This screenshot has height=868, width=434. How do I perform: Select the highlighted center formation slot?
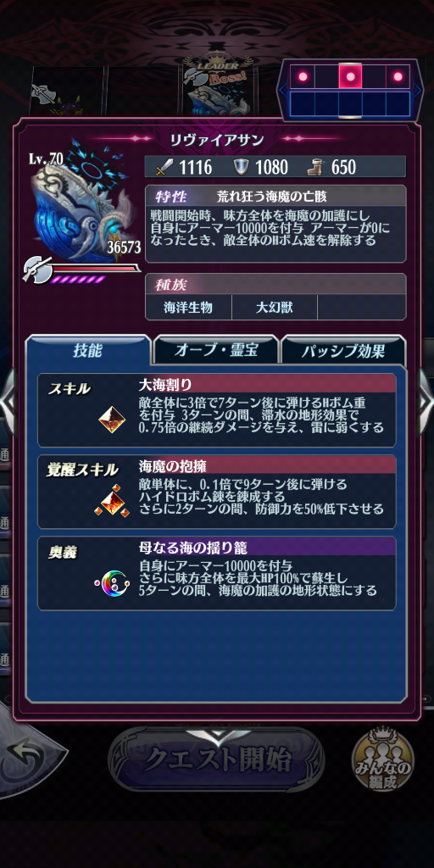(350, 76)
